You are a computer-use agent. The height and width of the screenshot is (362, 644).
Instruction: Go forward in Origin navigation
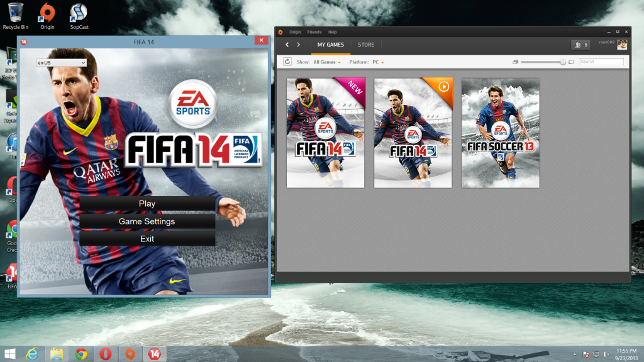(x=299, y=45)
